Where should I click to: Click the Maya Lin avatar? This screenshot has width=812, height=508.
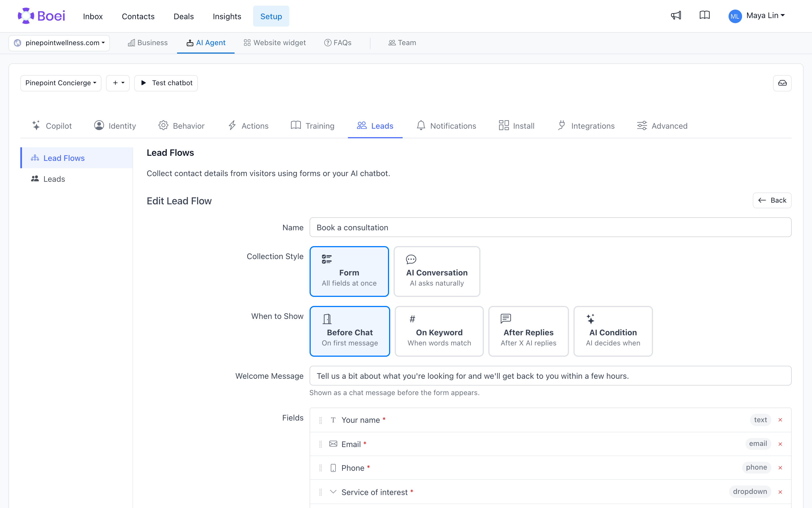(734, 16)
